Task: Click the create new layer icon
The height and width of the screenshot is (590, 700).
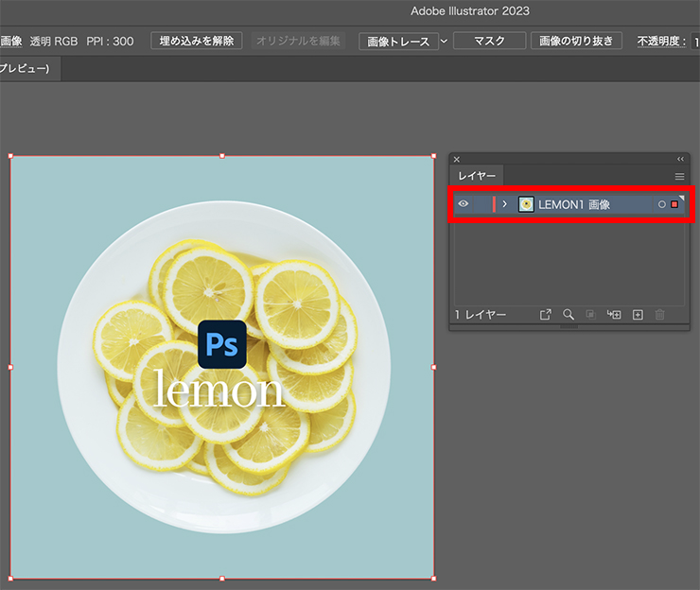Action: click(638, 315)
